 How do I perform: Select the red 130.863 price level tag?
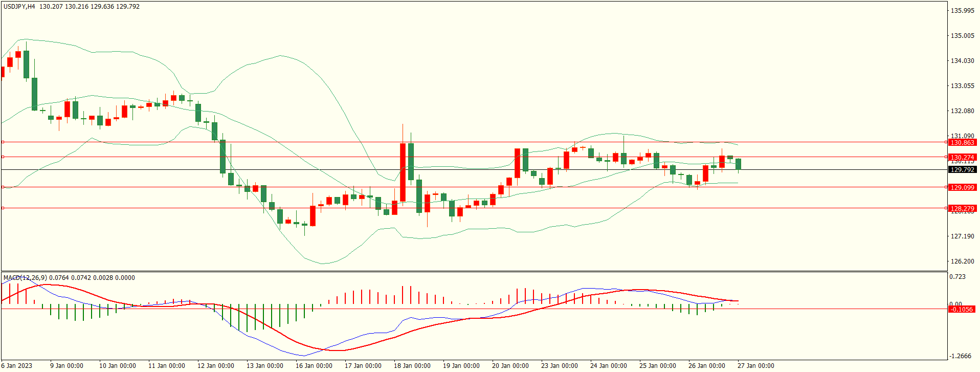click(962, 143)
